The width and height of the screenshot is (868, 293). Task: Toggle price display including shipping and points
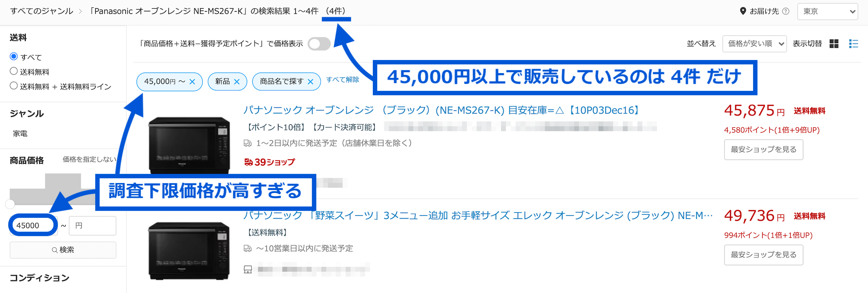(x=319, y=43)
